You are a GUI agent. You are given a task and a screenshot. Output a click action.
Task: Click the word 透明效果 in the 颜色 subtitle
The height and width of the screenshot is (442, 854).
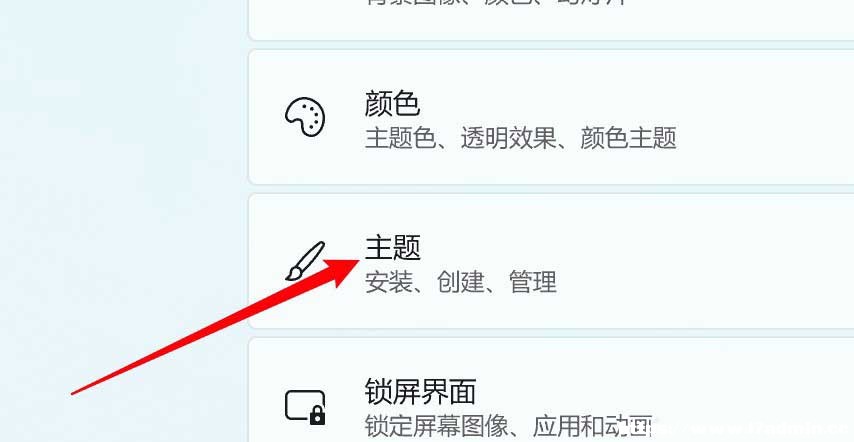(x=509, y=138)
